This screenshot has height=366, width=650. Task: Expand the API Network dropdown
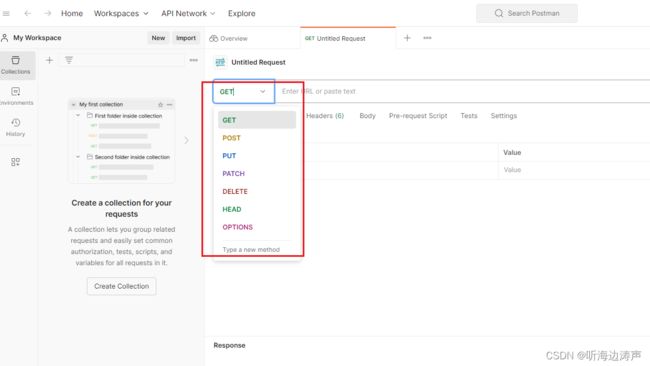(x=188, y=13)
